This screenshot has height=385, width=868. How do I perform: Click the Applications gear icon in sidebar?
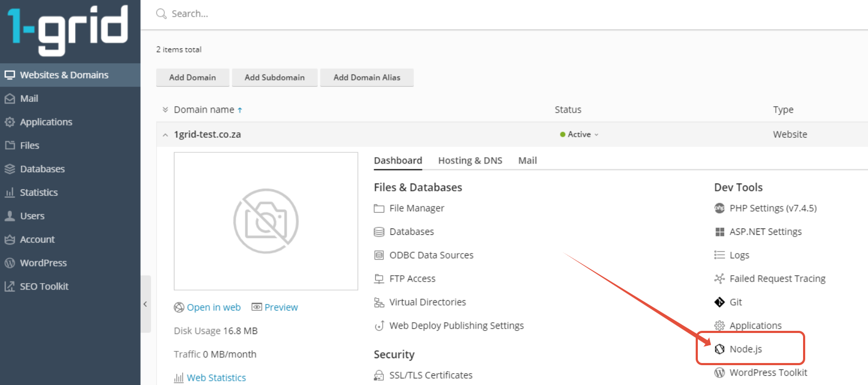point(10,122)
